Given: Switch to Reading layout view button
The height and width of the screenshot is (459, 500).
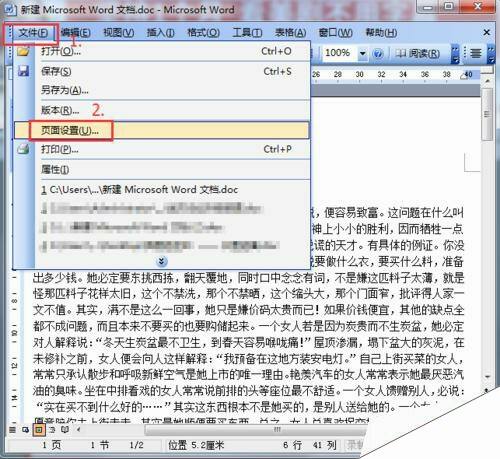Looking at the screenshot, I should point(65,430).
